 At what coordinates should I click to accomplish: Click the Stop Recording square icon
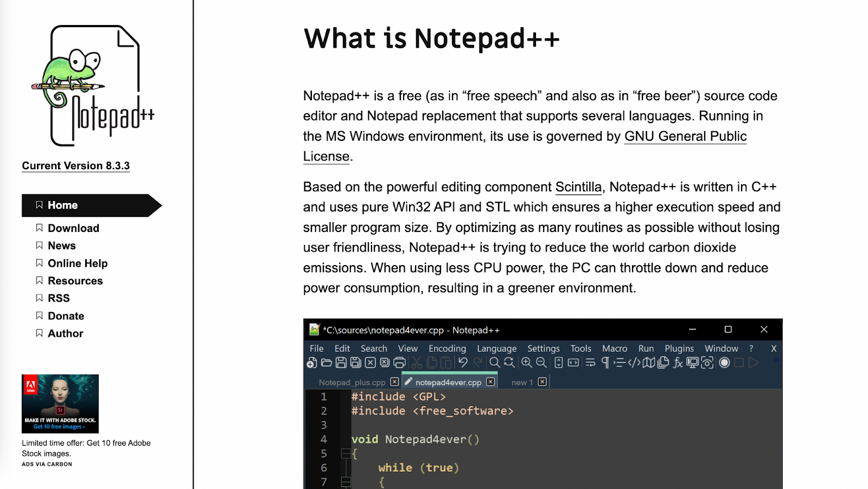739,363
